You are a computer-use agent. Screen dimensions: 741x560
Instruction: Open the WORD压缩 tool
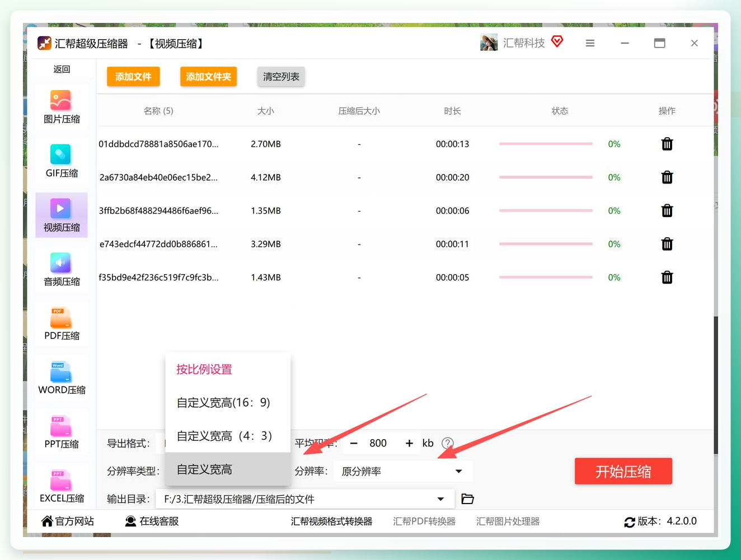[62, 378]
